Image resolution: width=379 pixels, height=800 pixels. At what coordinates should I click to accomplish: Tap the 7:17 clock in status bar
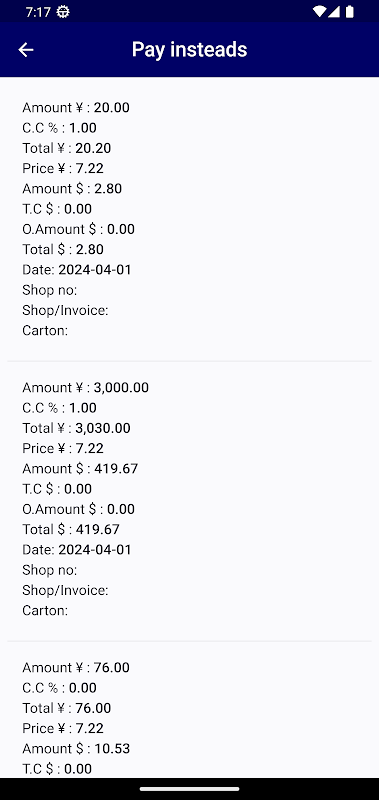tap(37, 12)
